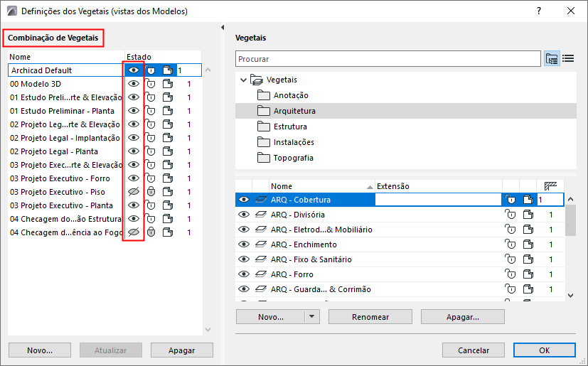Click lock icon of ARQ - Forro layer
The width and height of the screenshot is (588, 366).
(x=510, y=274)
